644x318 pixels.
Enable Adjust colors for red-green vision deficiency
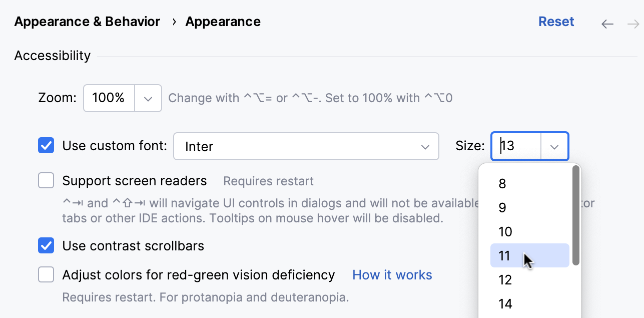(46, 274)
